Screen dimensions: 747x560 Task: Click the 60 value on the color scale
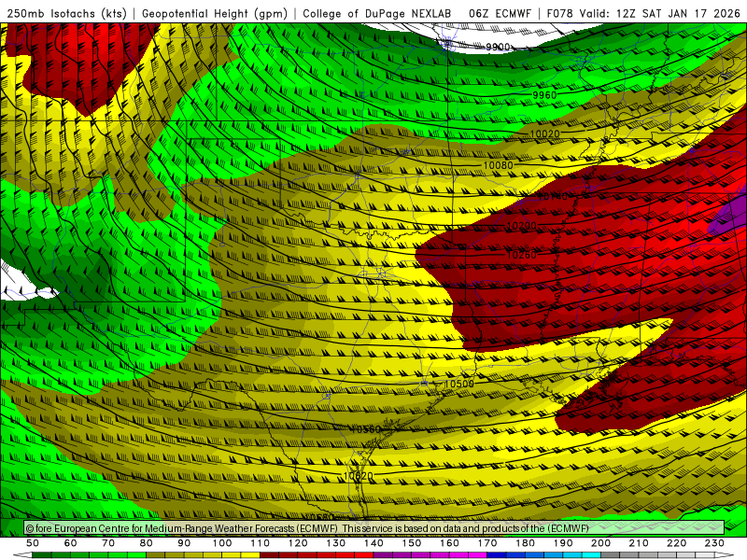click(x=71, y=543)
